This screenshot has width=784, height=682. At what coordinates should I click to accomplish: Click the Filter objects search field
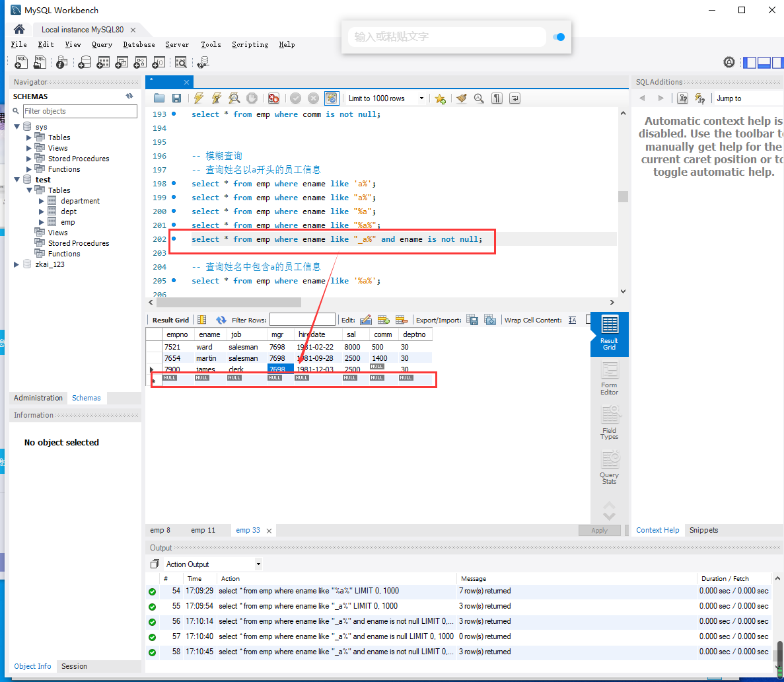click(80, 111)
